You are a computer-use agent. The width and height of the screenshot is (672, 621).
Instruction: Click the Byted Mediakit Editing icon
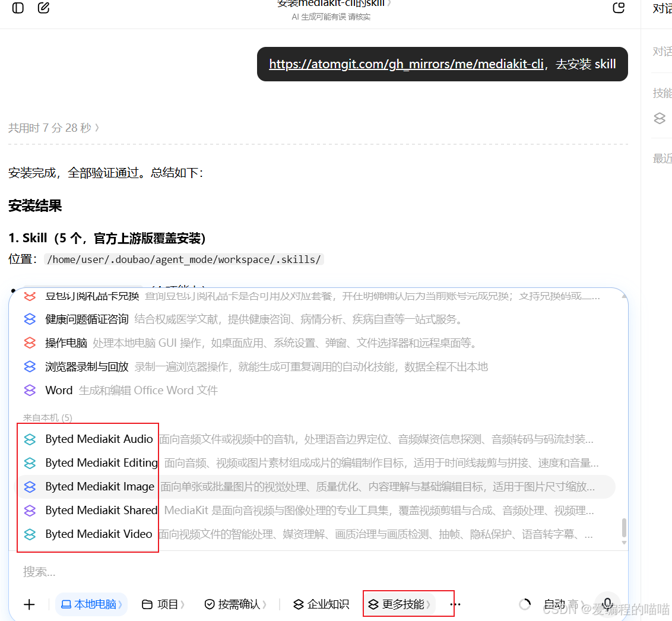click(30, 463)
